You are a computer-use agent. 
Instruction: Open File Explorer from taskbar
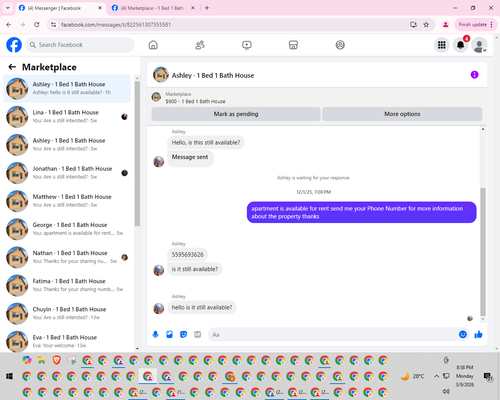coord(42,360)
